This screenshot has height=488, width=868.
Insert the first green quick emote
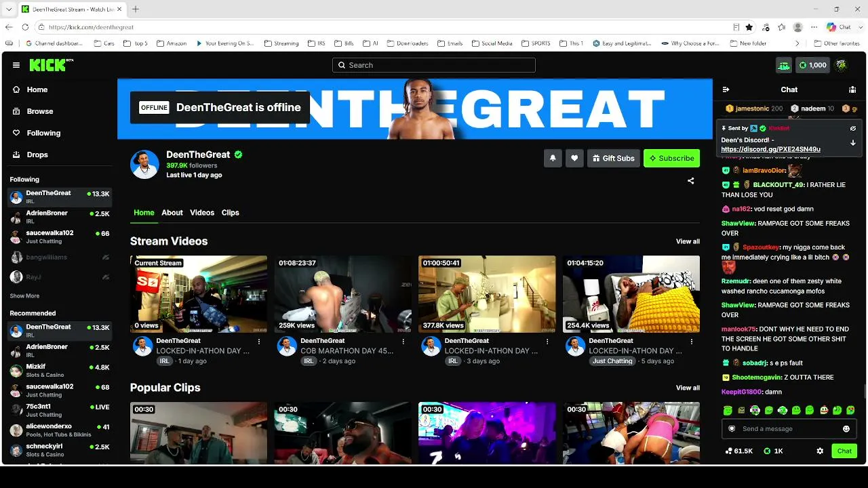[728, 410]
